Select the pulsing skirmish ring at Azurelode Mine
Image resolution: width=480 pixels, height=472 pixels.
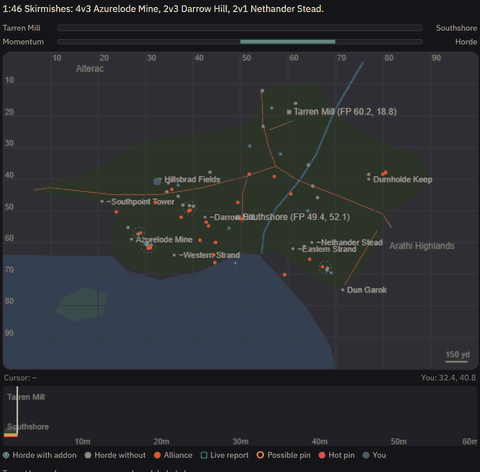point(148,247)
